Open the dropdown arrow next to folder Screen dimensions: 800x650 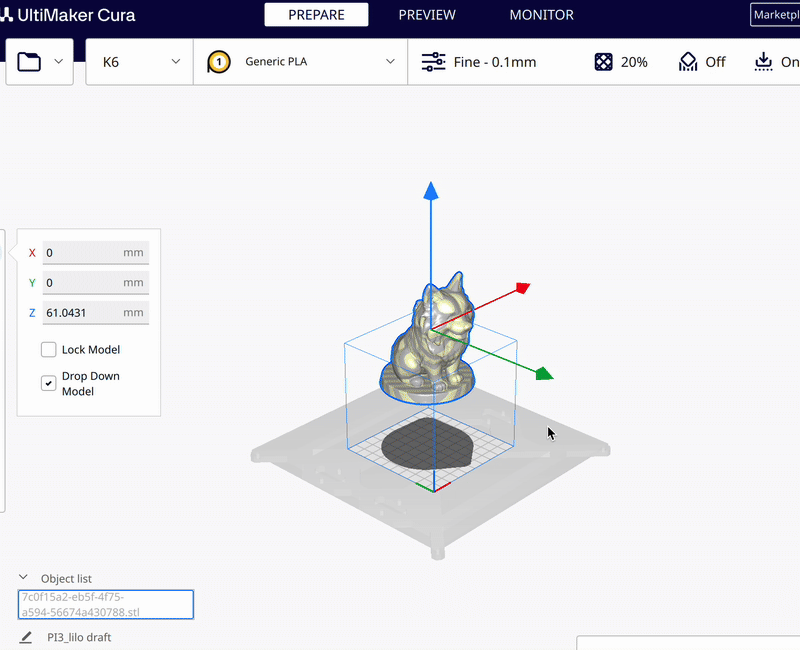[x=58, y=62]
